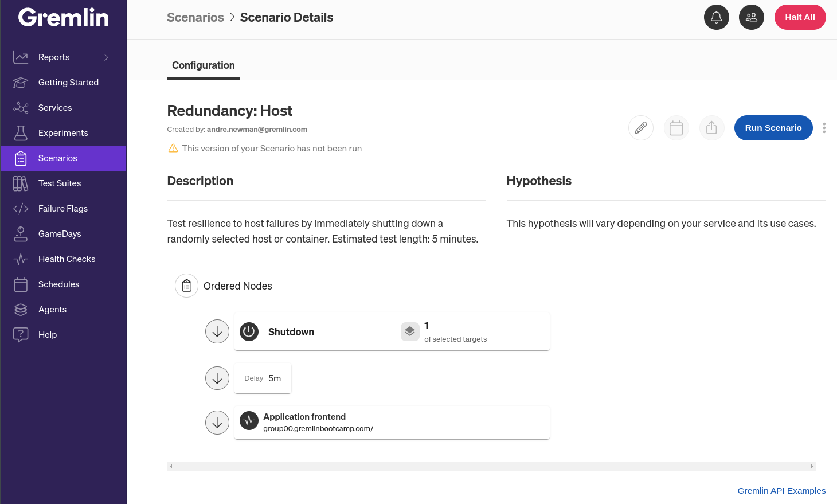The height and width of the screenshot is (504, 837).
Task: Select Scenarios in sidebar
Action: pyautogui.click(x=63, y=158)
